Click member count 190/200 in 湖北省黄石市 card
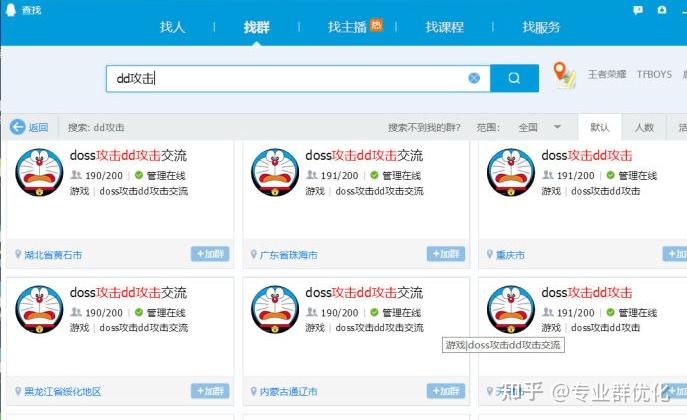687x420 pixels. click(x=104, y=176)
